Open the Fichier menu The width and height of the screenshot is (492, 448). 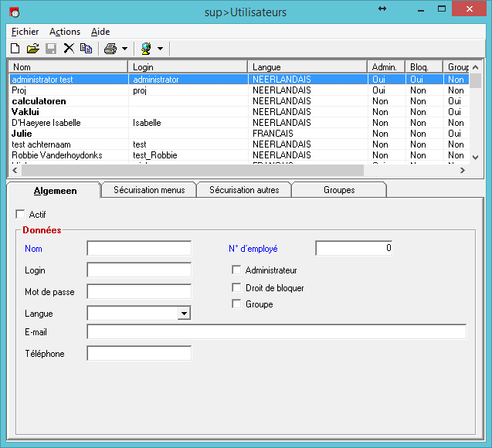(x=25, y=32)
